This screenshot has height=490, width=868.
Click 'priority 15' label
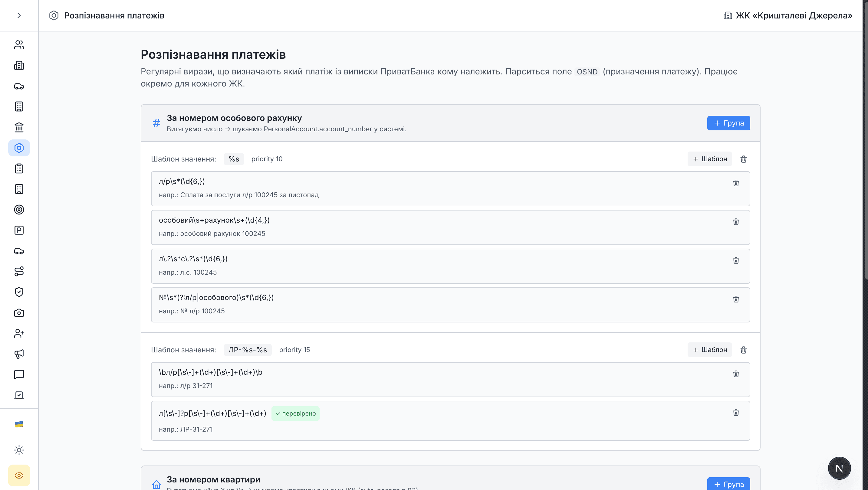click(x=294, y=350)
